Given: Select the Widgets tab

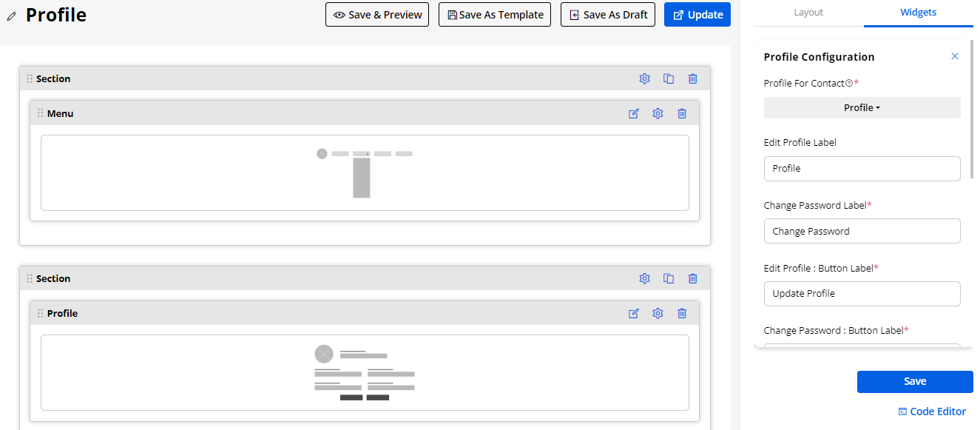Looking at the screenshot, I should coord(918,13).
